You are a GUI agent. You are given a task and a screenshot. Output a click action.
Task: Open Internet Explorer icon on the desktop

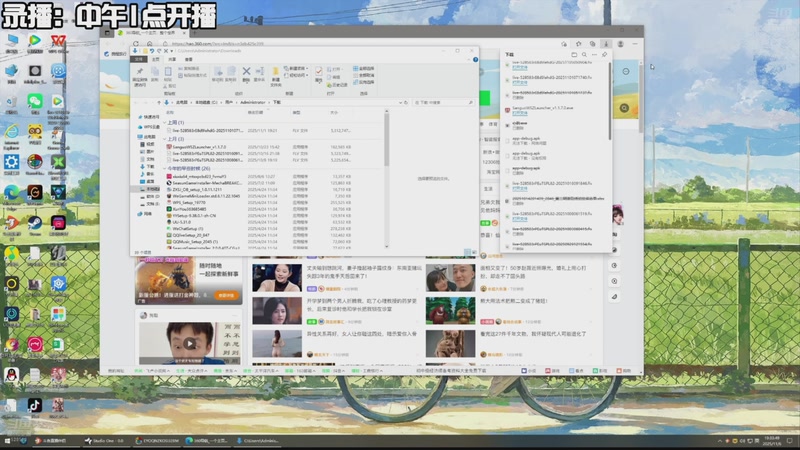11,132
